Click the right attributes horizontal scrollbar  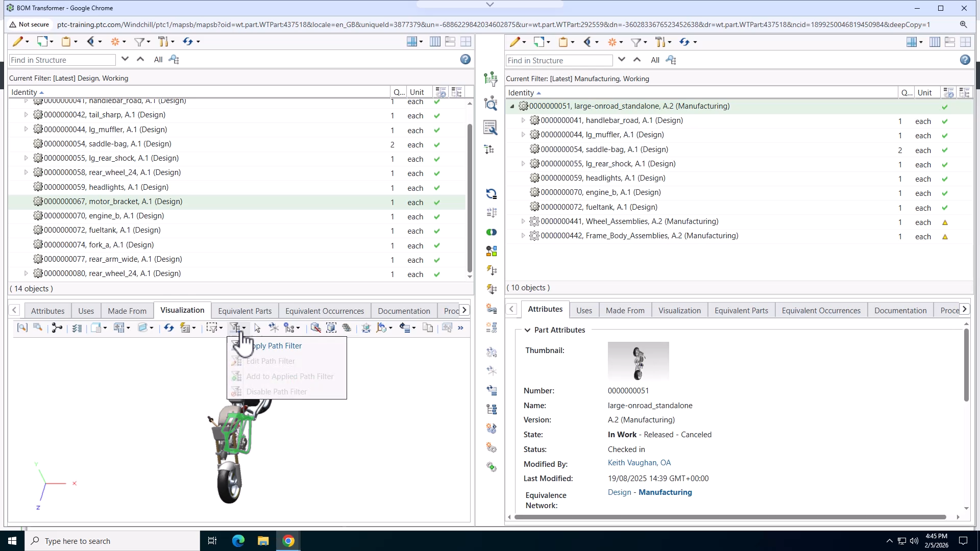pos(730,517)
